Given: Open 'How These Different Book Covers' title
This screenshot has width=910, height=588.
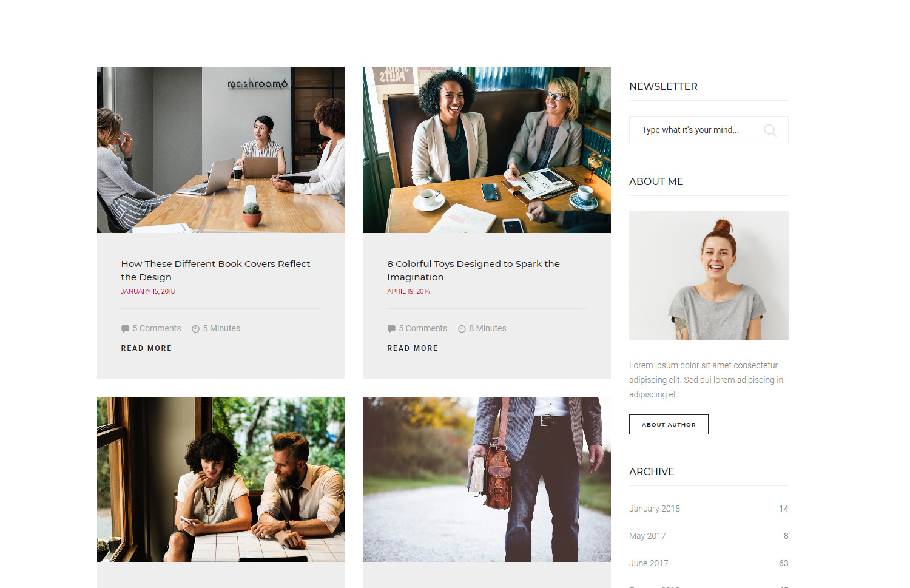Looking at the screenshot, I should [x=215, y=271].
